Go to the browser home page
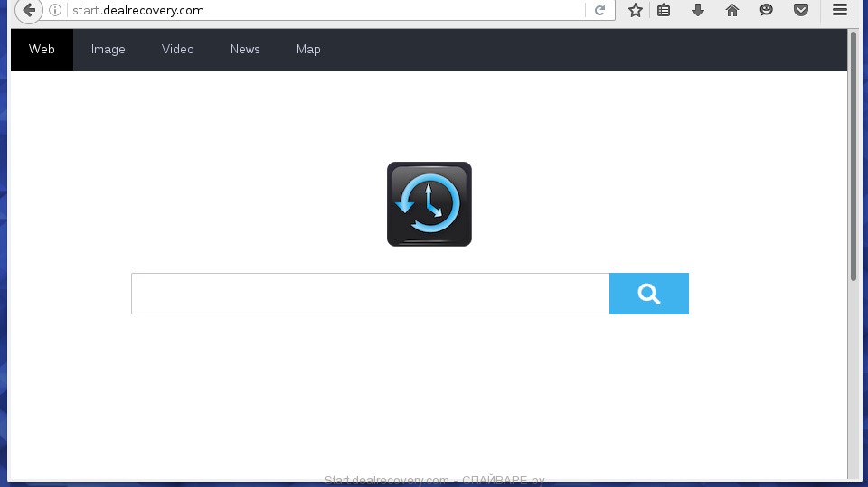Image resolution: width=868 pixels, height=487 pixels. click(x=731, y=11)
